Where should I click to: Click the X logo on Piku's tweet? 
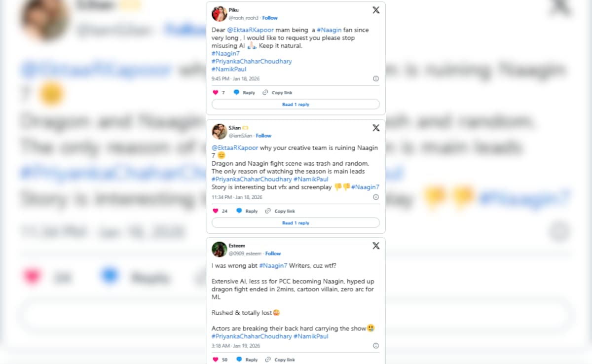376,10
